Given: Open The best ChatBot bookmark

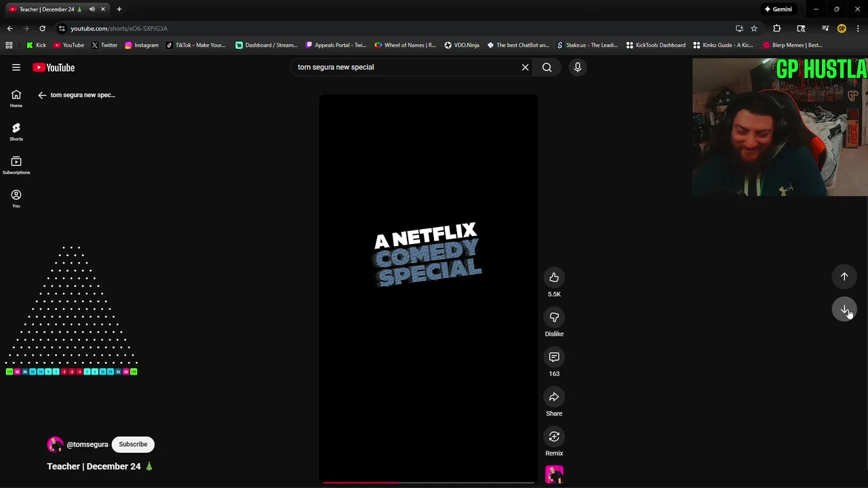Looking at the screenshot, I should (518, 45).
